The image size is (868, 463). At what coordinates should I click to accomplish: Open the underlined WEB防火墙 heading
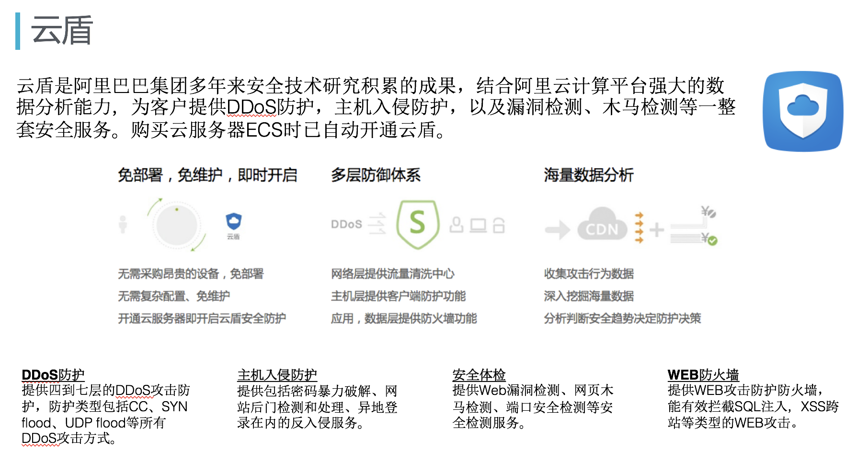[703, 375]
